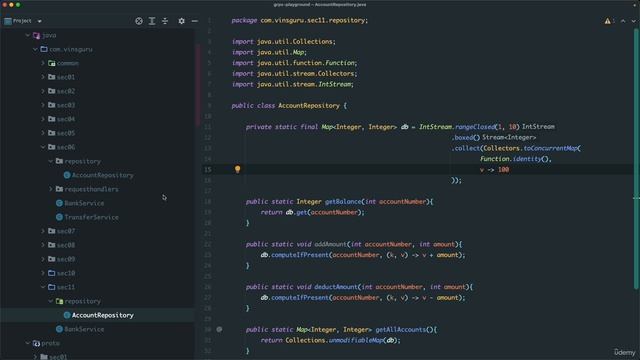Expand the sec08 folder

[x=43, y=245]
